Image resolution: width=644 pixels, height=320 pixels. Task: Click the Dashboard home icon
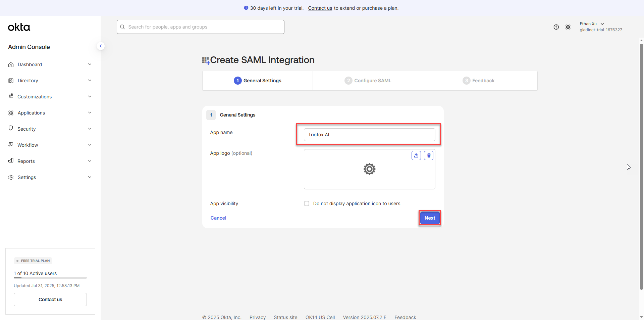click(x=11, y=64)
